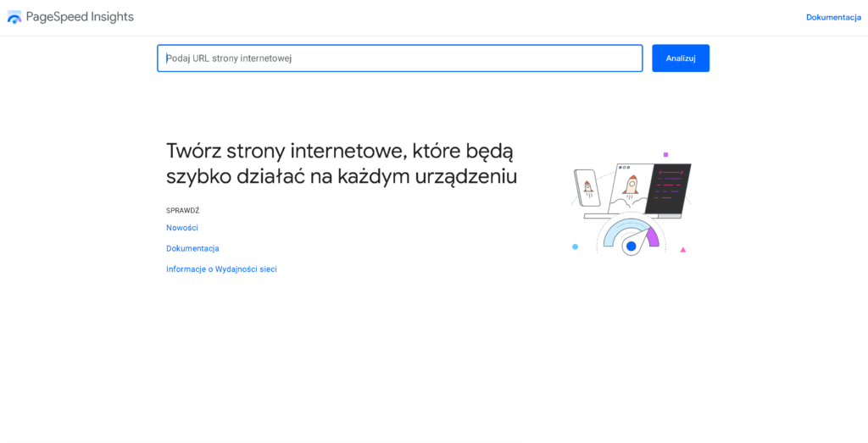Click the blue center dot of the gauge
Image resolution: width=868 pixels, height=443 pixels.
pyautogui.click(x=631, y=246)
